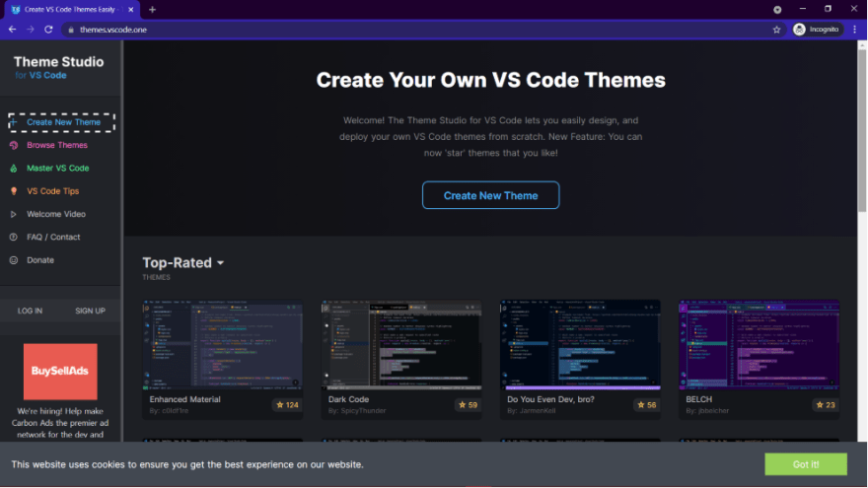The width and height of the screenshot is (868, 488).
Task: Click the We're hiring Carbon Ads text
Action: [x=60, y=423]
